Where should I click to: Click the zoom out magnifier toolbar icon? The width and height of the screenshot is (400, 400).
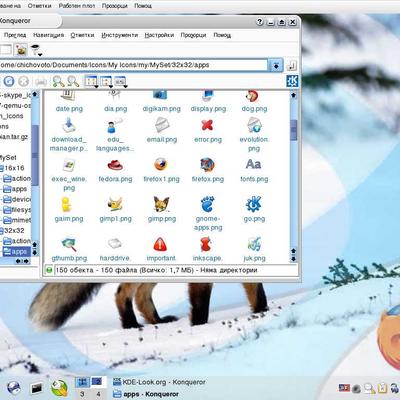point(73,81)
